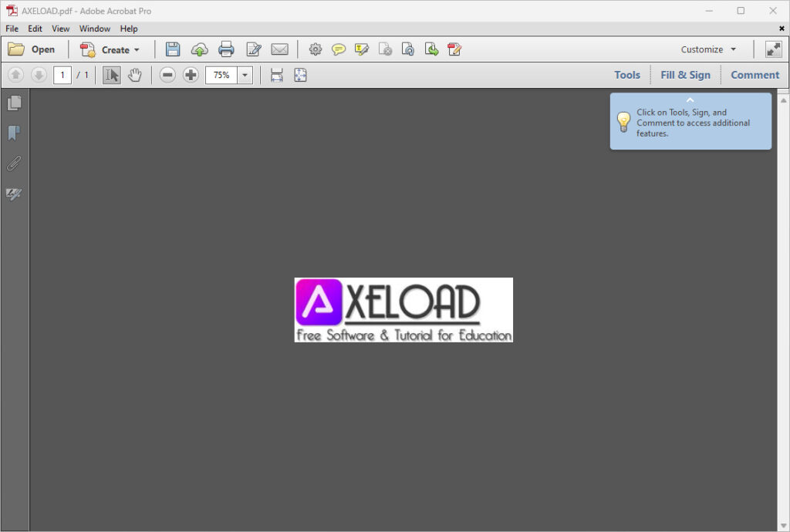790x532 pixels.
Task: Toggle fit one full page icon
Action: pos(300,75)
